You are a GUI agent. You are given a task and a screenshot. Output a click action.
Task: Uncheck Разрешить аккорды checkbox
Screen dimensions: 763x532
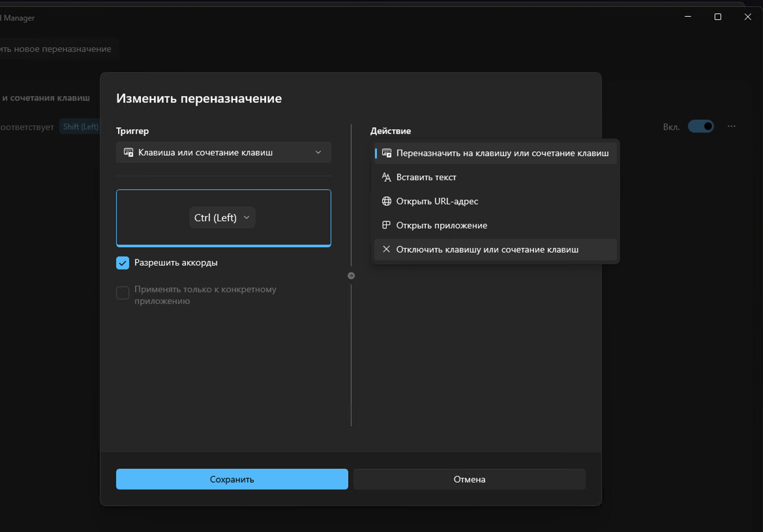pos(123,263)
